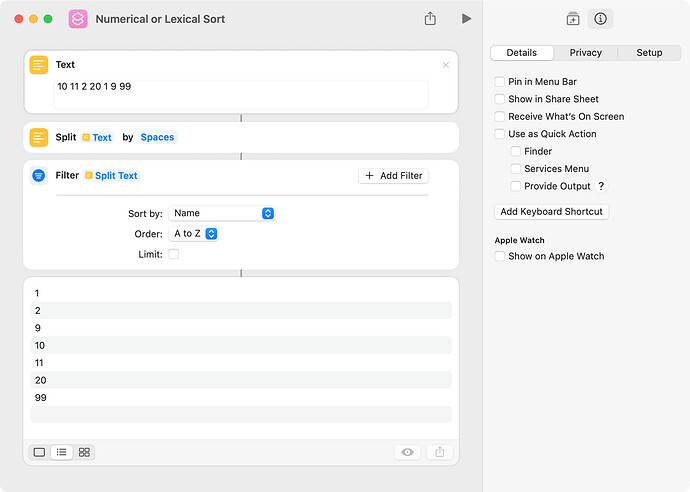Click the Provide Output help question mark
The image size is (690, 492).
601,186
